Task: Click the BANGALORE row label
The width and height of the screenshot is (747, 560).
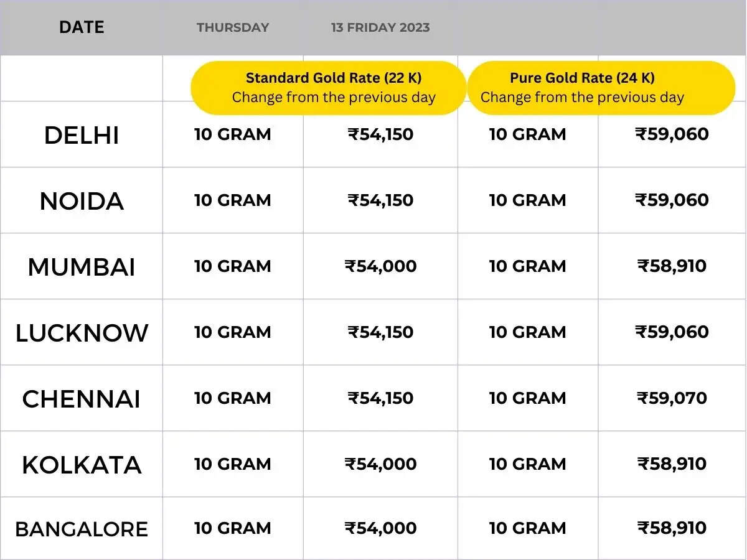Action: pos(82,529)
